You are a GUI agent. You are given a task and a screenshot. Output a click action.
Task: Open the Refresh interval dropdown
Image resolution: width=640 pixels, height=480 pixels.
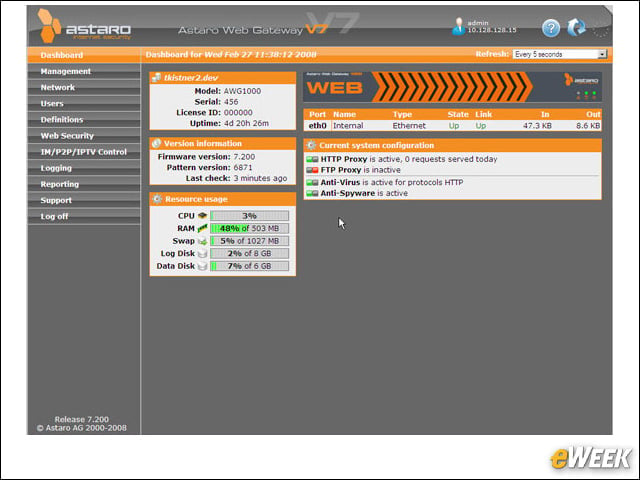point(560,54)
